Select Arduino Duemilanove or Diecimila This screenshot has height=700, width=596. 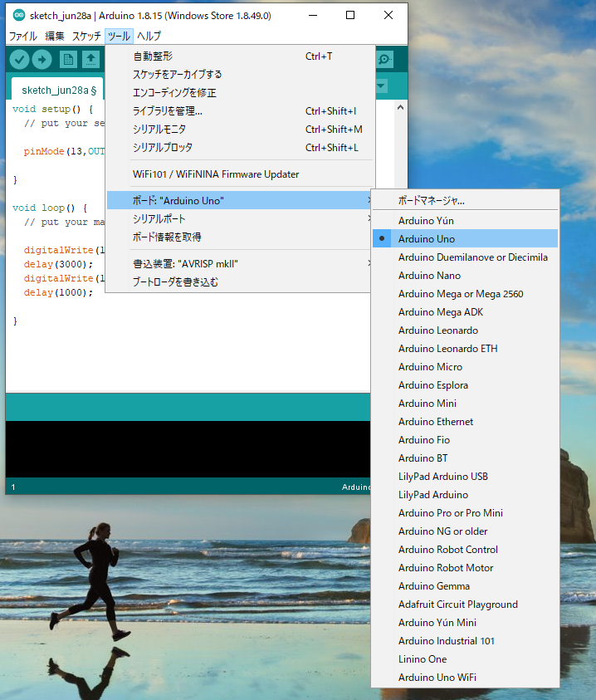(x=465, y=257)
